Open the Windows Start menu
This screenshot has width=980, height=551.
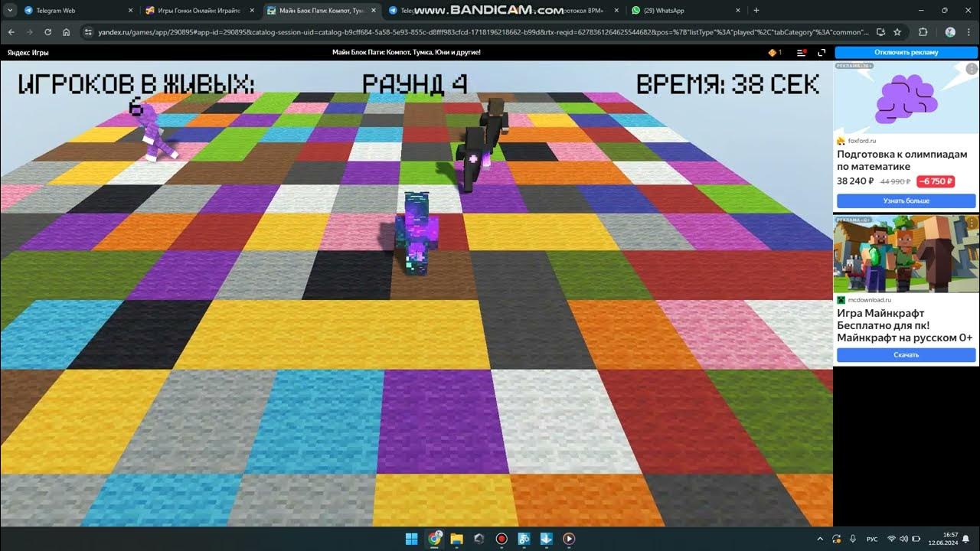click(x=412, y=538)
